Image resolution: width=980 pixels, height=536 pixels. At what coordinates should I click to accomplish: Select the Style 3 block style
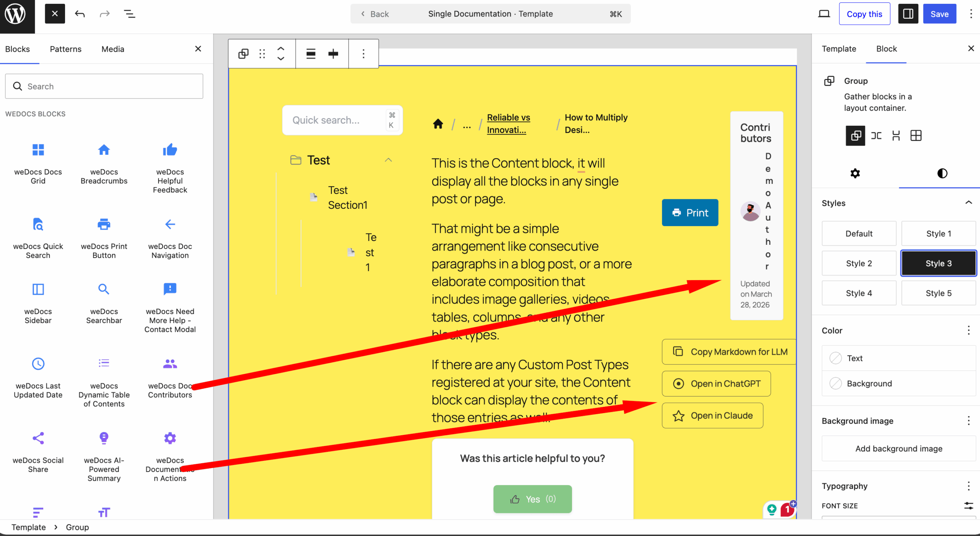click(938, 263)
